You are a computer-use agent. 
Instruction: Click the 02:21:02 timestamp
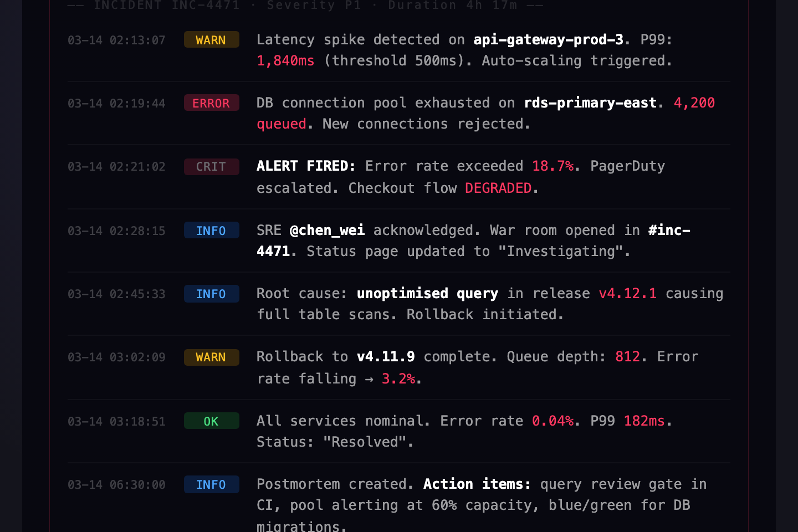click(116, 166)
